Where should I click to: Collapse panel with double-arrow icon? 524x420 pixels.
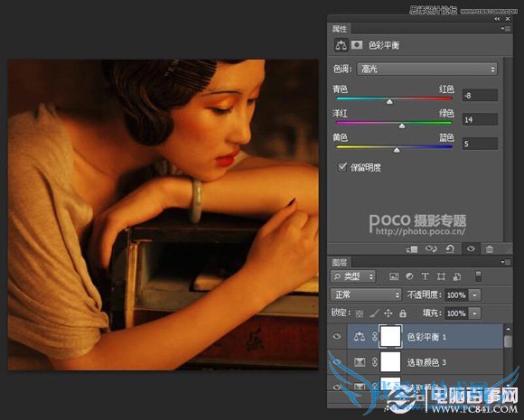pos(497,19)
